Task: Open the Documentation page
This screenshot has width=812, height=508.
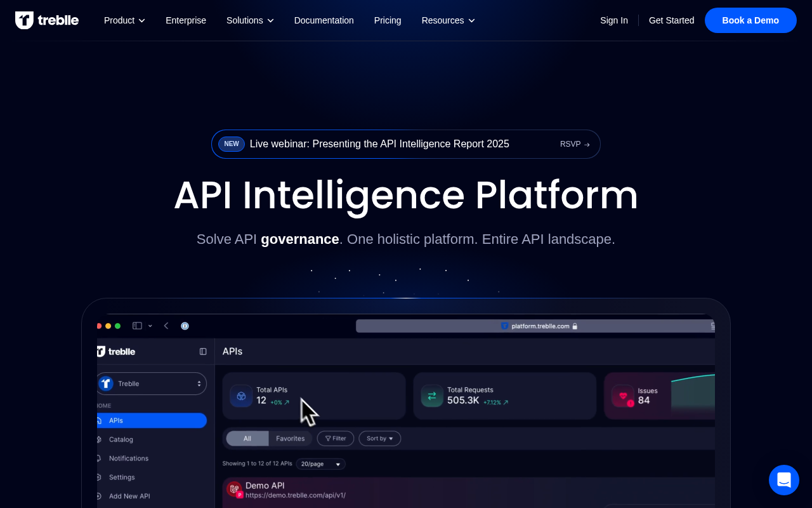Action: pos(324,20)
